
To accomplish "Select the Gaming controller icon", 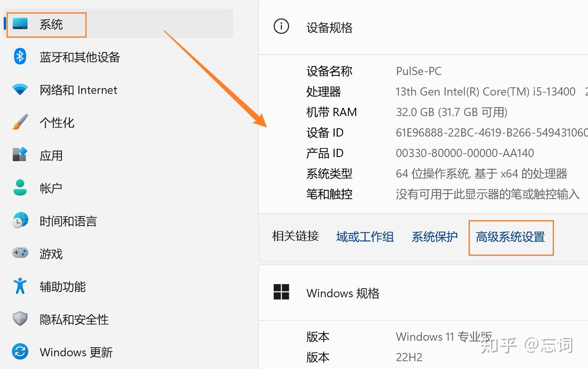I will pos(20,253).
